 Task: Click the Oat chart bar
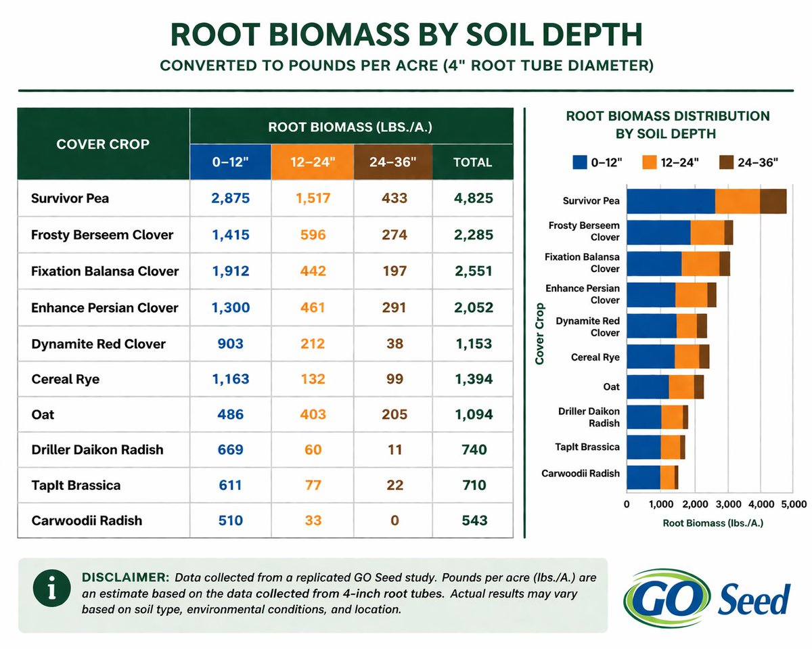click(665, 387)
